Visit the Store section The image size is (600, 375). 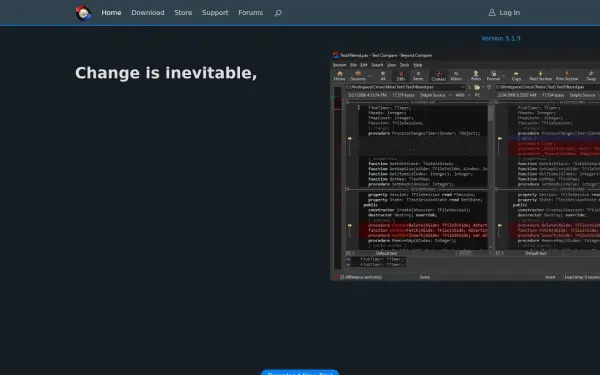(183, 13)
